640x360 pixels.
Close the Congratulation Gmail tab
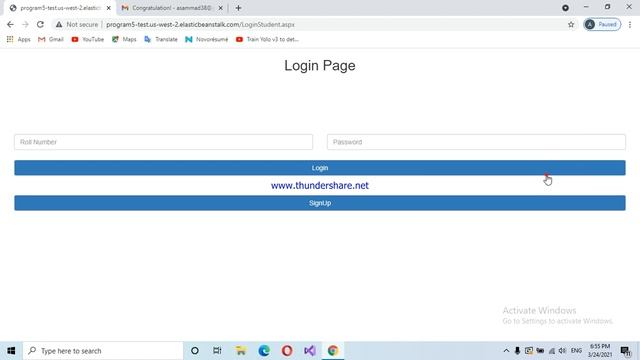[220, 8]
